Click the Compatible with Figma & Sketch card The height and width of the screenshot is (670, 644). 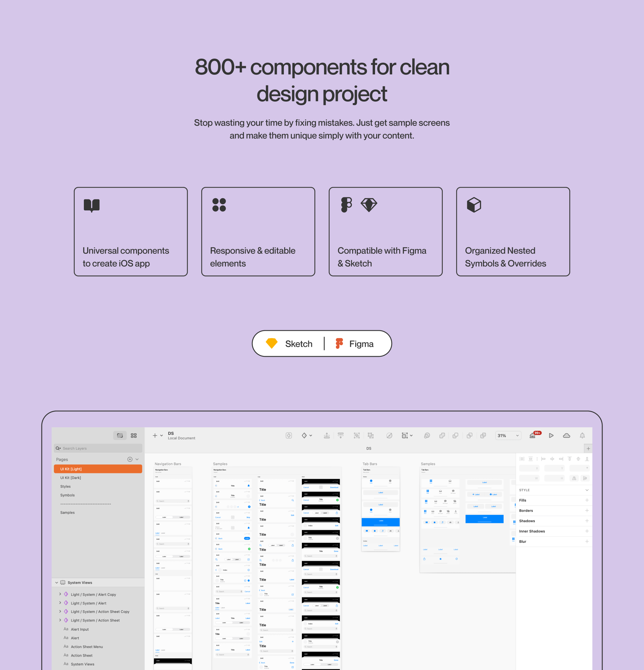tap(386, 231)
